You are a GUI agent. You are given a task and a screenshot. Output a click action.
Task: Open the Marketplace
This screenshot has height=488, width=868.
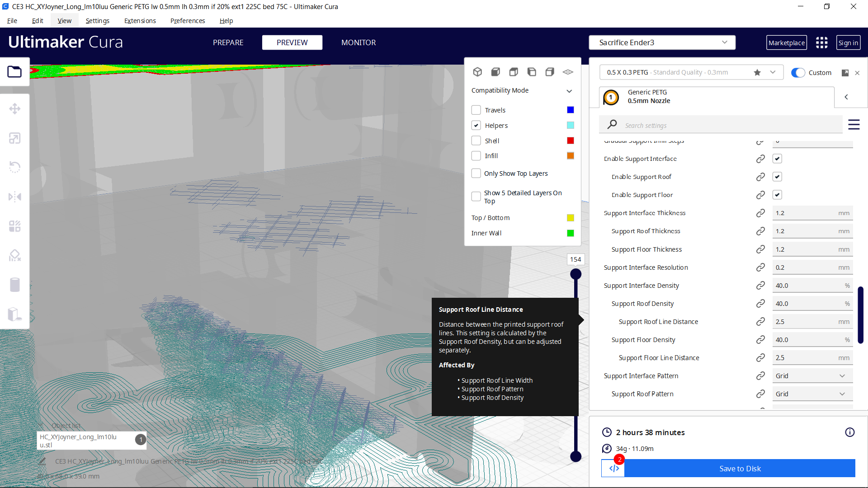(x=787, y=42)
